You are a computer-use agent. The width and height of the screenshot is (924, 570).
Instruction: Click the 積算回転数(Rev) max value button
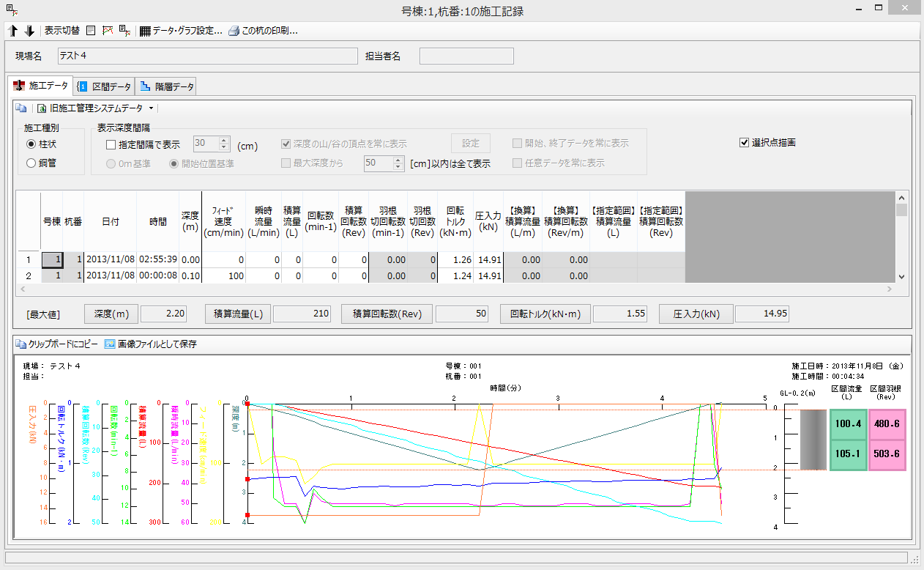point(387,314)
